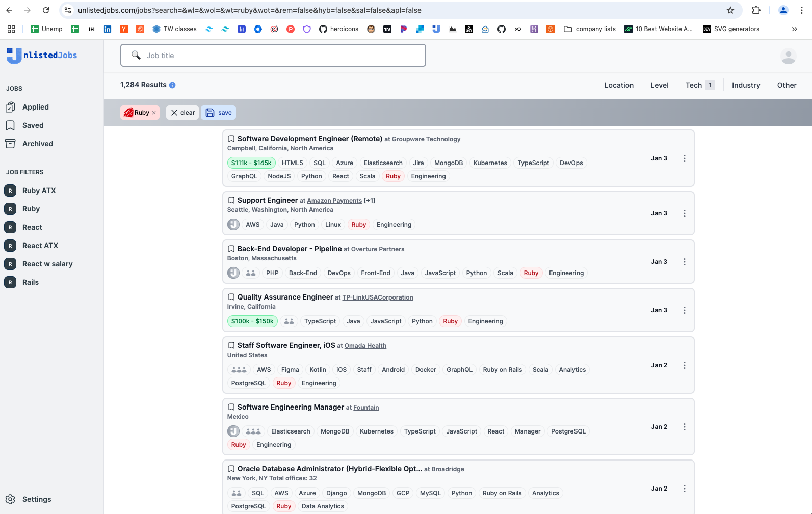This screenshot has width=812, height=514.
Task: Click the Kotlin tag in Staff Software Engineer row
Action: pos(318,370)
